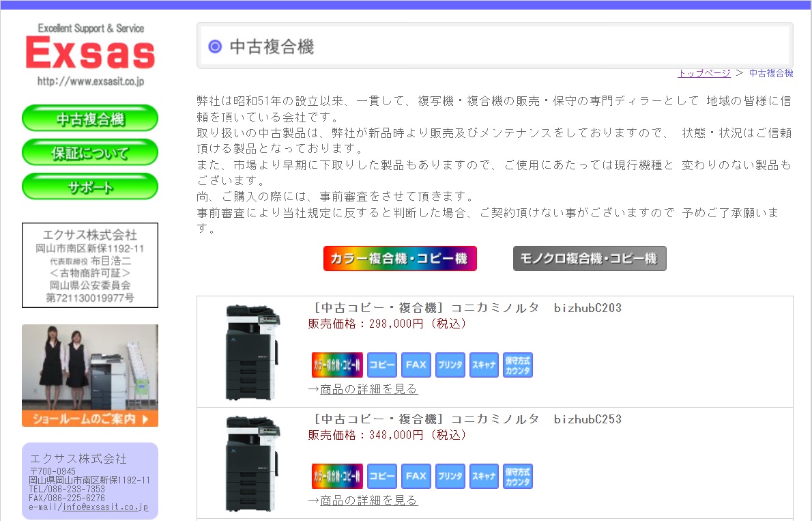Image resolution: width=812 pixels, height=521 pixels.
Task: Click the スキャナ badge for bizhubC203
Action: coord(484,365)
